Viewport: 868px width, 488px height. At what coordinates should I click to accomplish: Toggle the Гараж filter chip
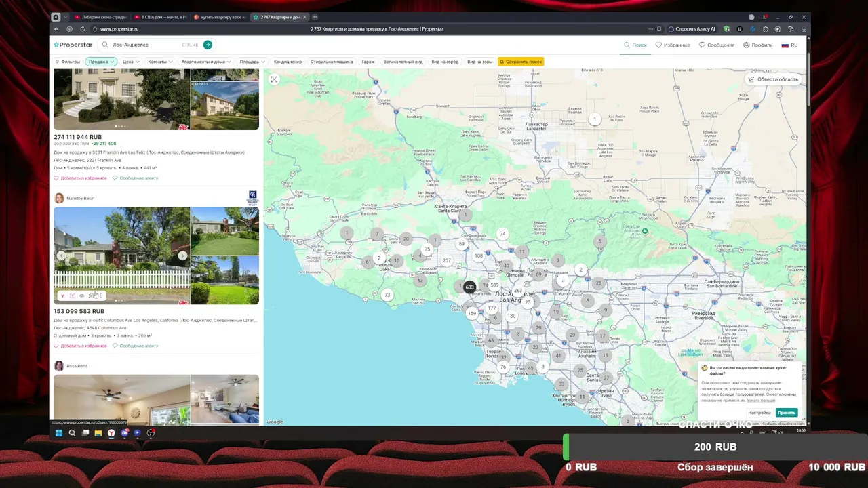click(368, 62)
